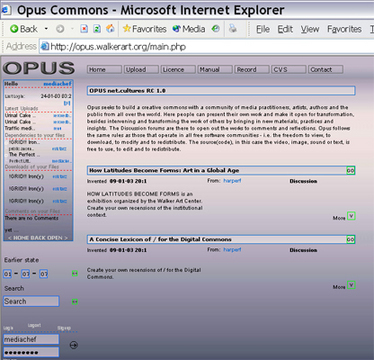Click circled arrow login submit icon
Viewport: 374px width, 360px height.
(x=74, y=345)
